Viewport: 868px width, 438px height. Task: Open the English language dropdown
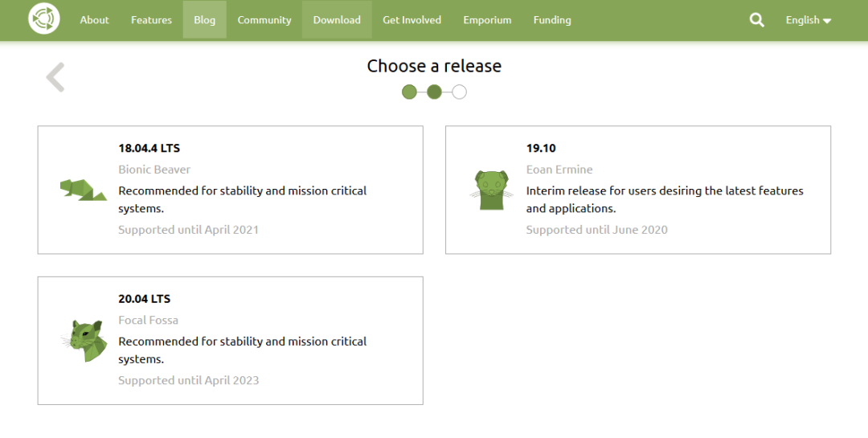pyautogui.click(x=809, y=20)
